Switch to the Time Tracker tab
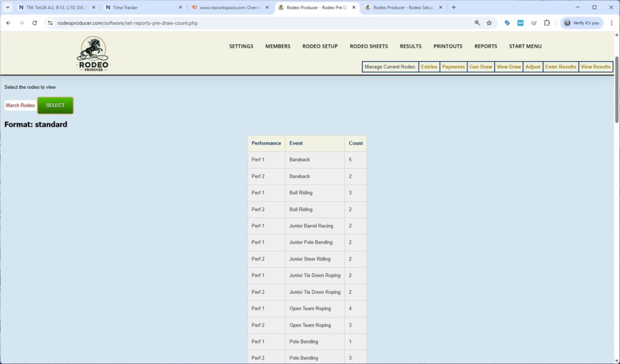Screen dimensions: 620x364 coord(142,7)
